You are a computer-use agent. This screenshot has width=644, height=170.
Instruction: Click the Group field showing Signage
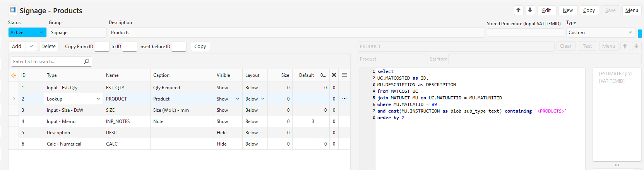click(x=77, y=33)
